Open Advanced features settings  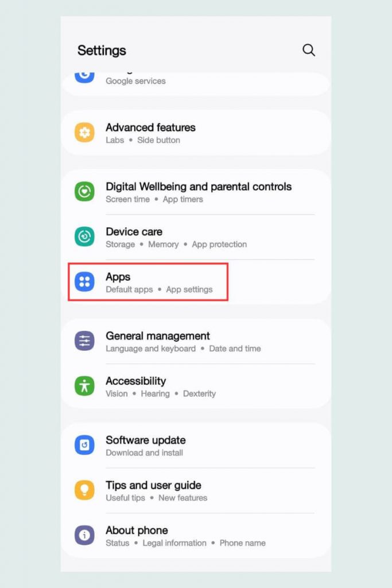click(196, 133)
